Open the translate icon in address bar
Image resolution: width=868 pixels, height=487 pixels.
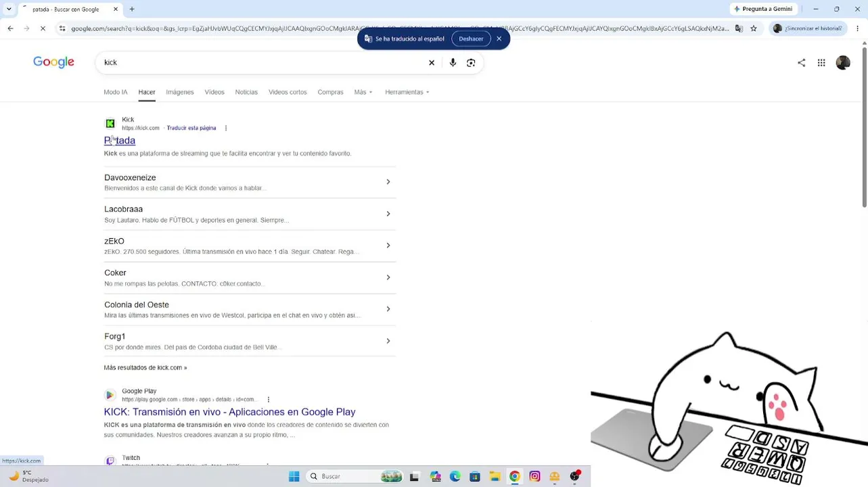coord(739,28)
